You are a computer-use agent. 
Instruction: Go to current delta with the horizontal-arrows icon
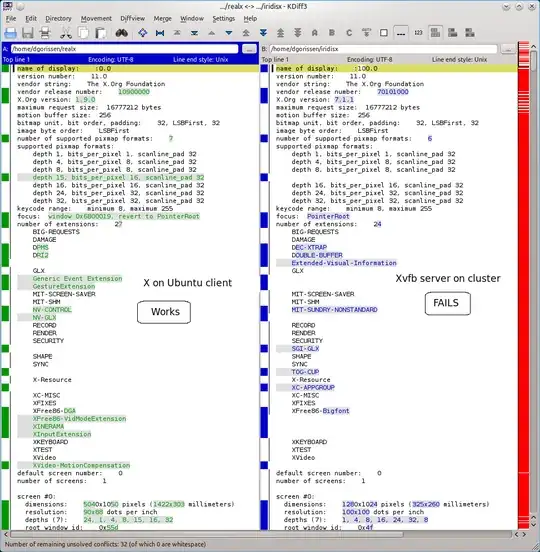(x=160, y=33)
